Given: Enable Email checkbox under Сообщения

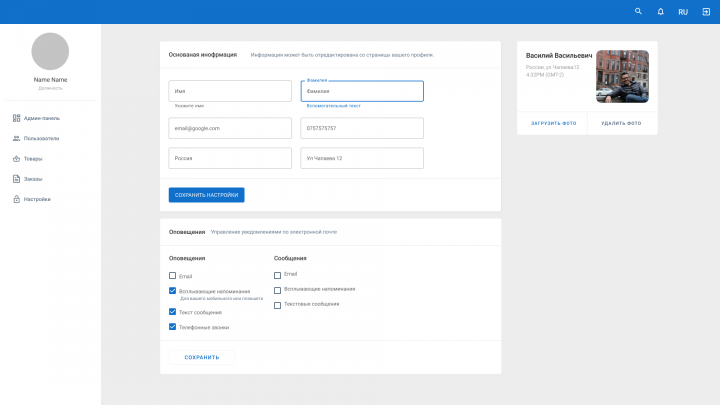Looking at the screenshot, I should pyautogui.click(x=277, y=275).
